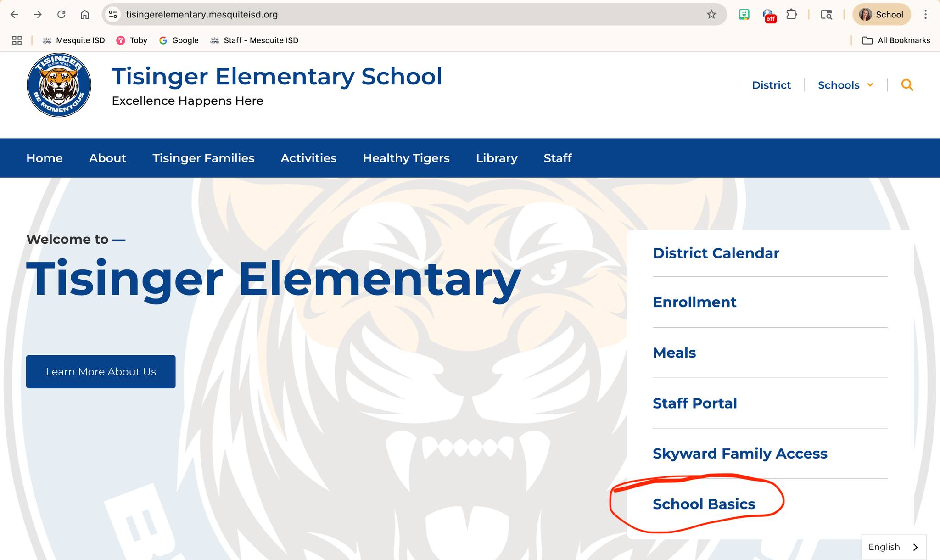Open the apps grid in bookmarks bar
940x560 pixels.
tap(17, 40)
